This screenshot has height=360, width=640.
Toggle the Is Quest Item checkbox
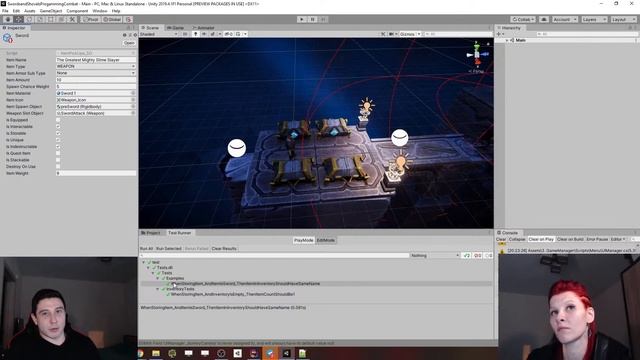tap(58, 153)
